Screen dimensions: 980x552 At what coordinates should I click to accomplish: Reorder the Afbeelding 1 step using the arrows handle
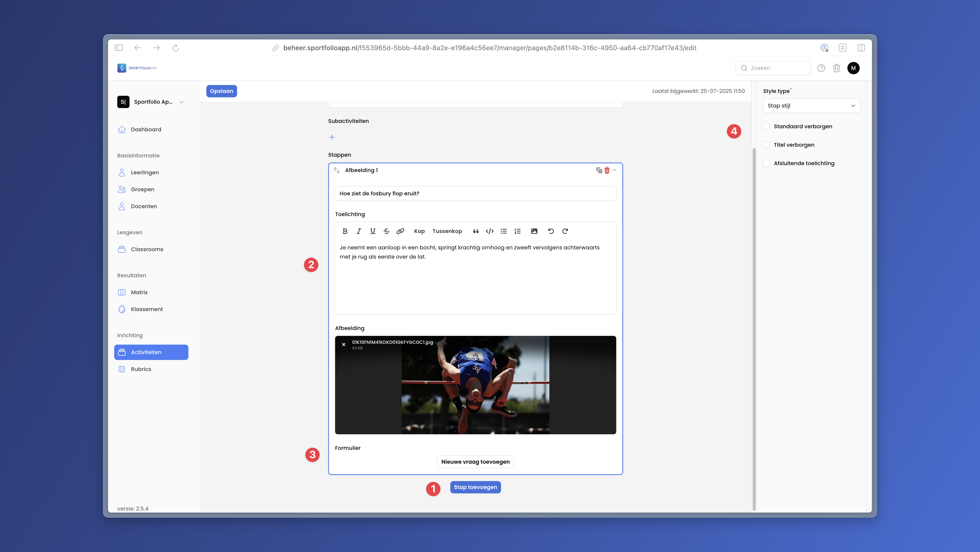(336, 170)
